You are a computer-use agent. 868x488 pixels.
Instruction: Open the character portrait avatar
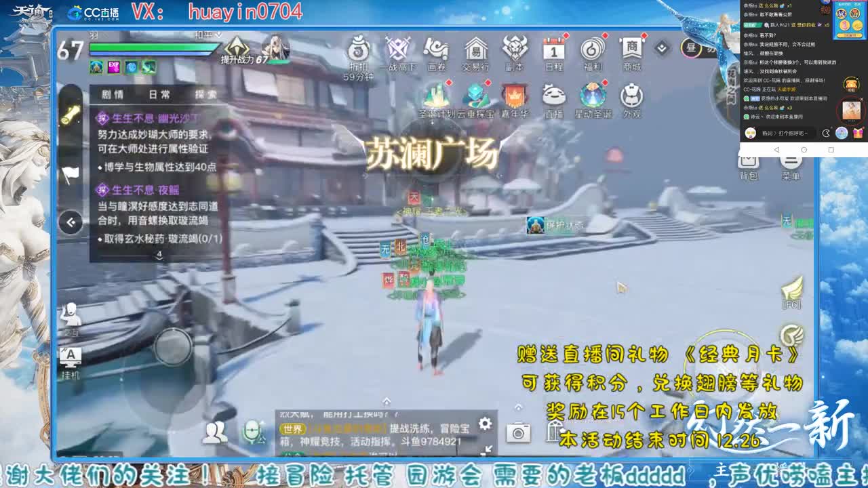pos(276,47)
